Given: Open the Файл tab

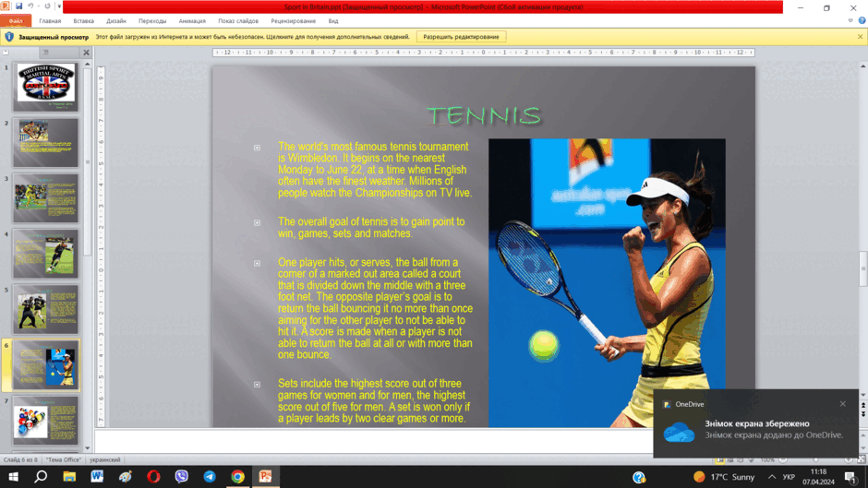Looking at the screenshot, I should coord(16,21).
